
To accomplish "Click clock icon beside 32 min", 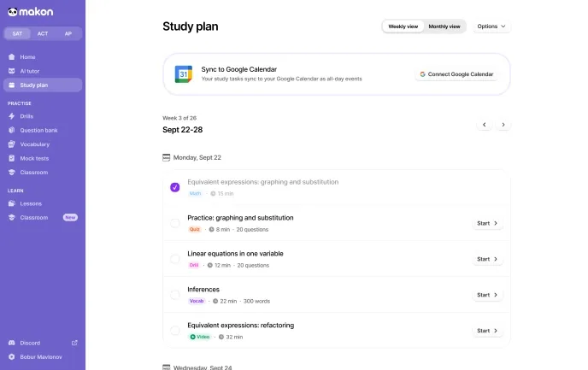I will tap(221, 337).
